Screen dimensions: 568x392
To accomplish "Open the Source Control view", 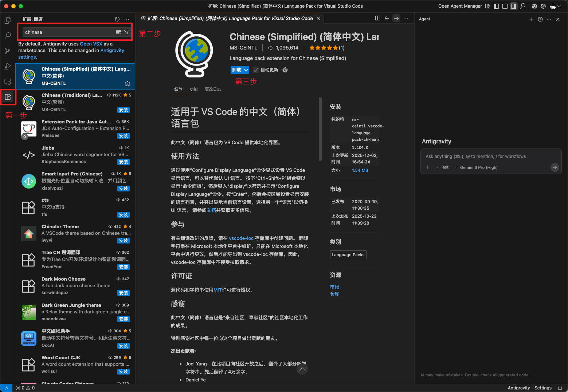I will (8, 51).
